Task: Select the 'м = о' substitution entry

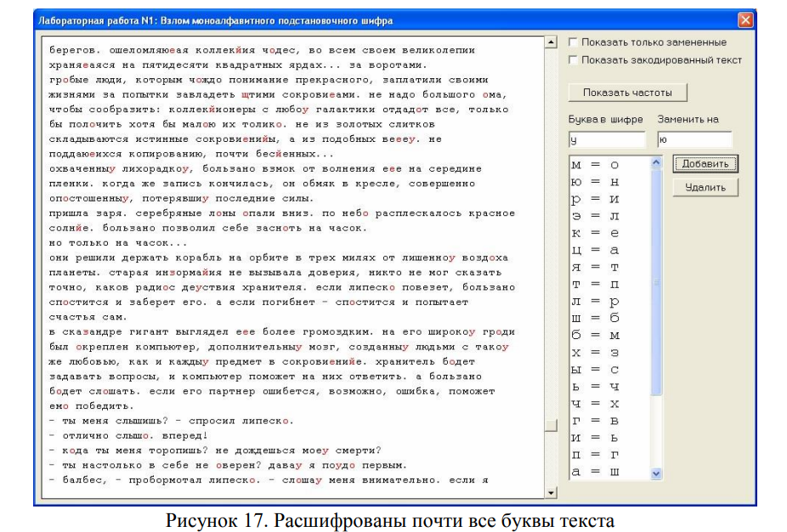Action: [595, 165]
